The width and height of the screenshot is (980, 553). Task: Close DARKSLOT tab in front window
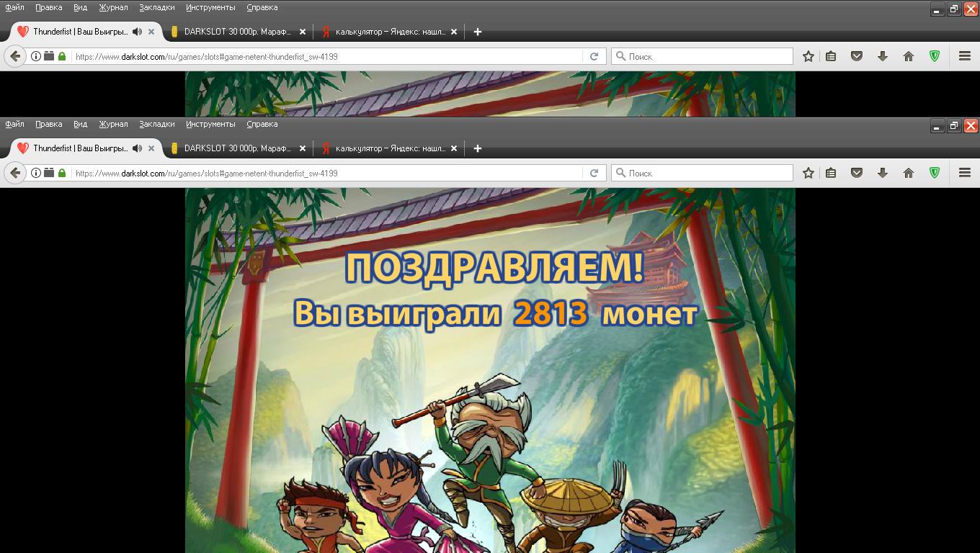(303, 148)
